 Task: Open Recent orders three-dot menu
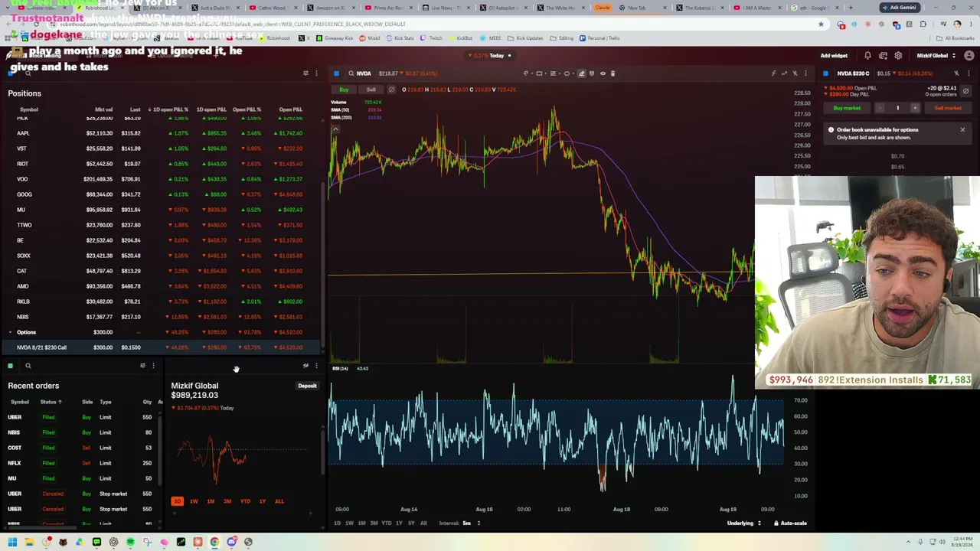153,366
